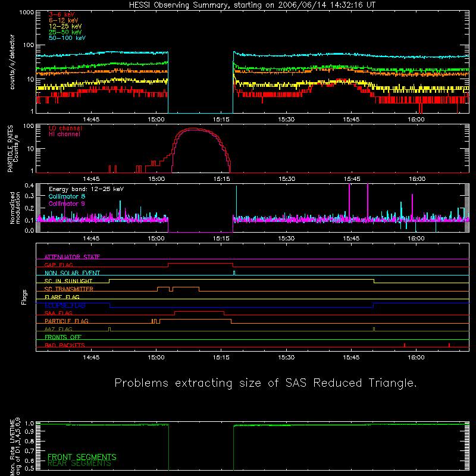Click the SC_TRANSMITTER flag label
Viewport: 476px width, 476px height.
(x=69, y=289)
